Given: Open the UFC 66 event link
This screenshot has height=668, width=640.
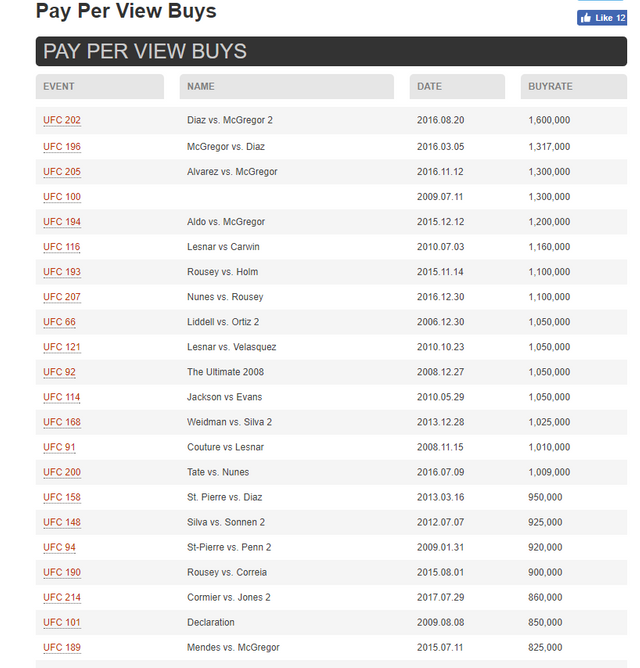Looking at the screenshot, I should pos(59,322).
